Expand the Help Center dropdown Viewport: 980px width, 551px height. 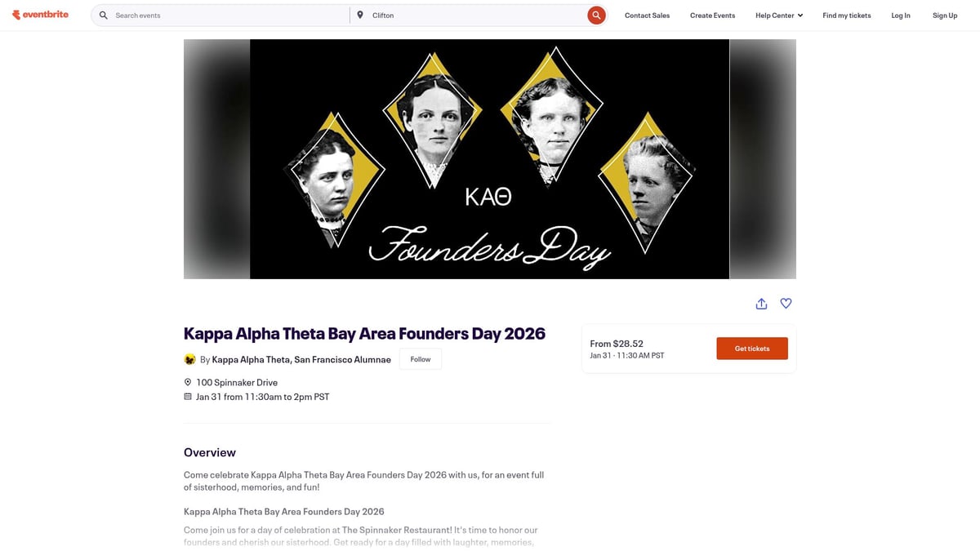tap(774, 15)
